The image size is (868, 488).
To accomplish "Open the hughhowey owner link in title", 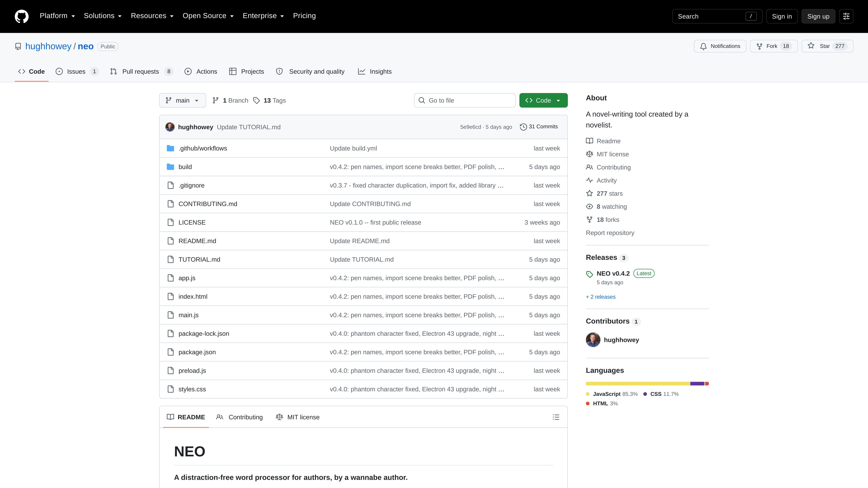I will tap(48, 46).
